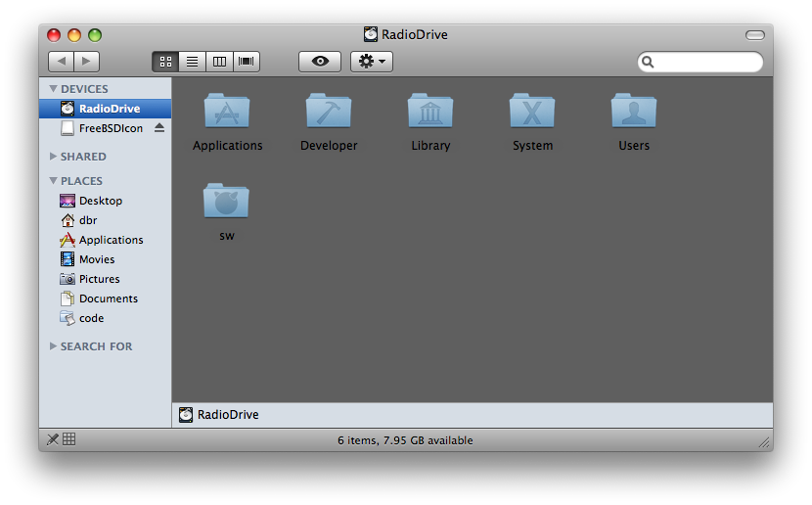This screenshot has width=812, height=505.
Task: Click the Quick Look eye button
Action: pos(320,62)
